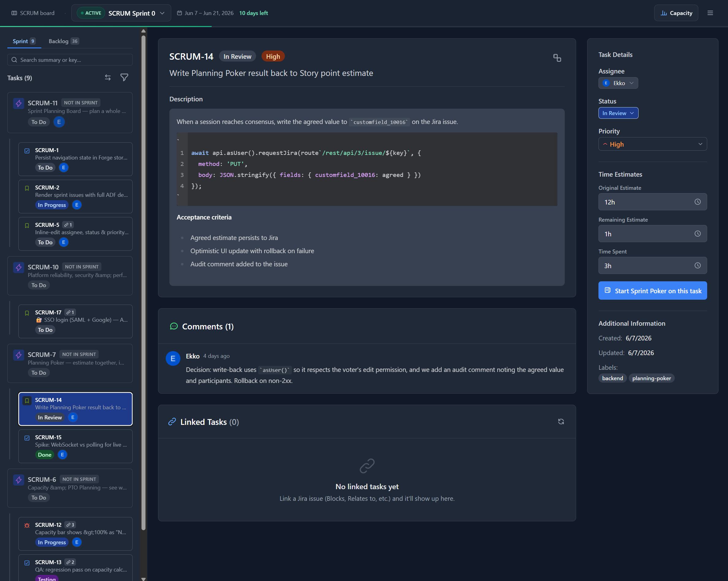Screen dimensions: 728x581
Task: Switch to the Sprint tab
Action: click(24, 41)
